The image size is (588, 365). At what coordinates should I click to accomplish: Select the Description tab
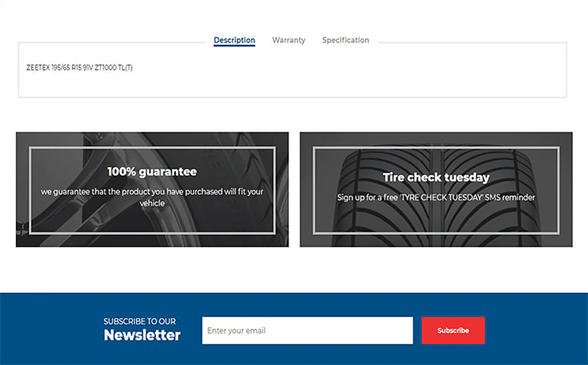click(234, 40)
